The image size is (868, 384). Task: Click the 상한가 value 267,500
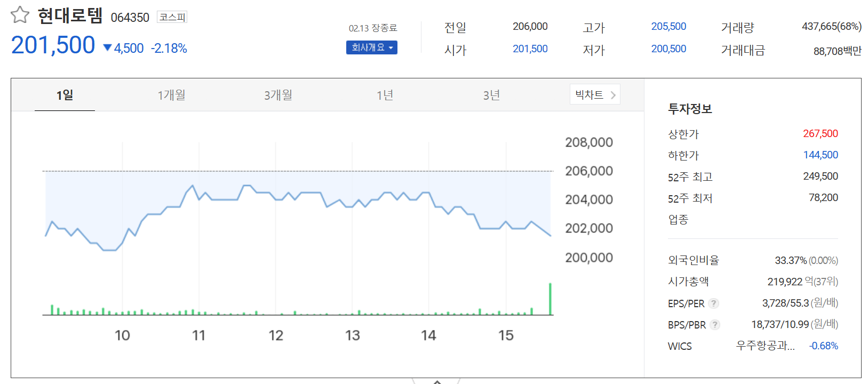coord(821,134)
